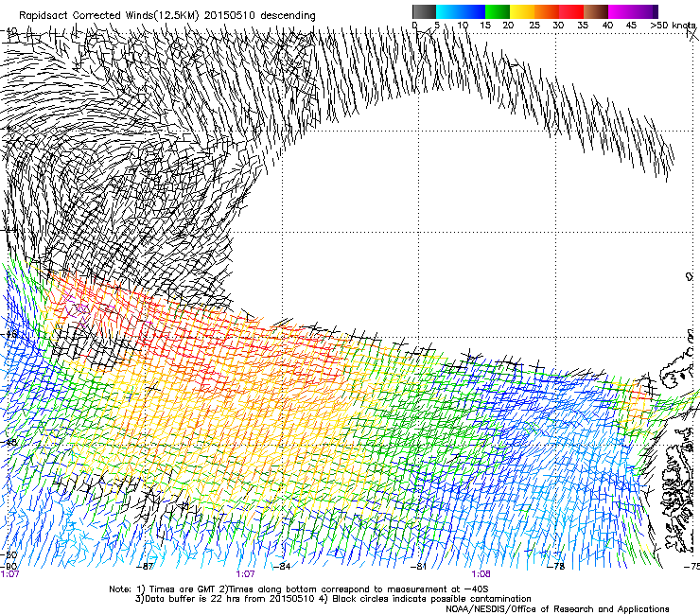Click the '1:07' time label next to -84
Viewport: 700px width, 615px height.
(246, 574)
